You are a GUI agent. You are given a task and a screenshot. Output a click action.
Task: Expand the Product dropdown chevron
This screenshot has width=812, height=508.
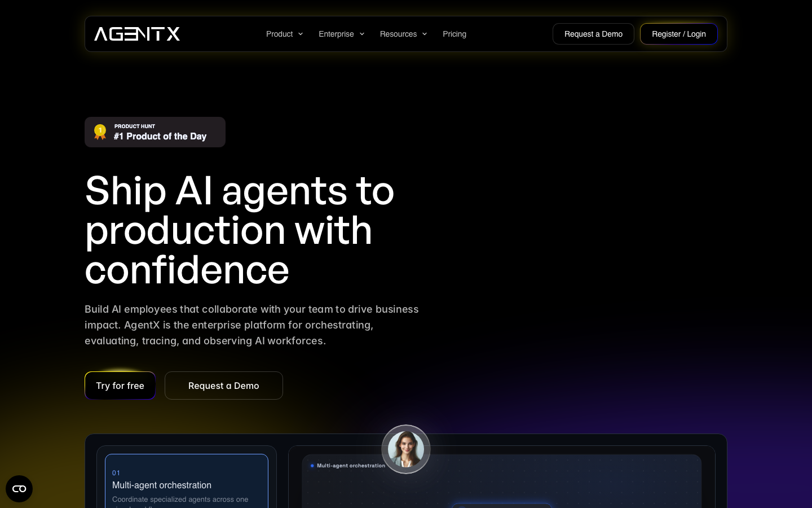(x=301, y=34)
